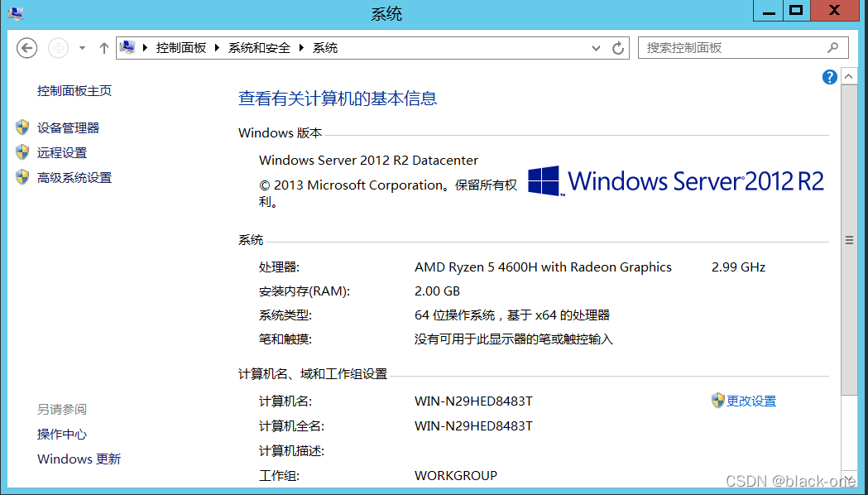Refresh the System page

pos(618,48)
